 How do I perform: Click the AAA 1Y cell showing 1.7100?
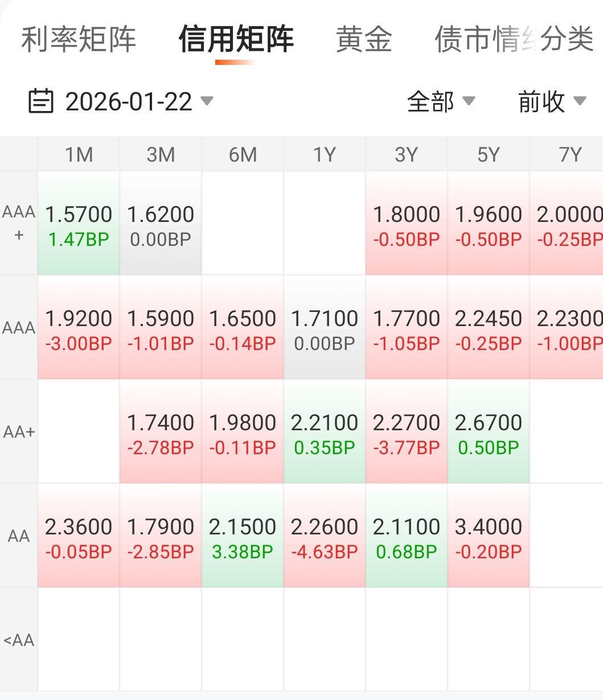click(x=325, y=328)
